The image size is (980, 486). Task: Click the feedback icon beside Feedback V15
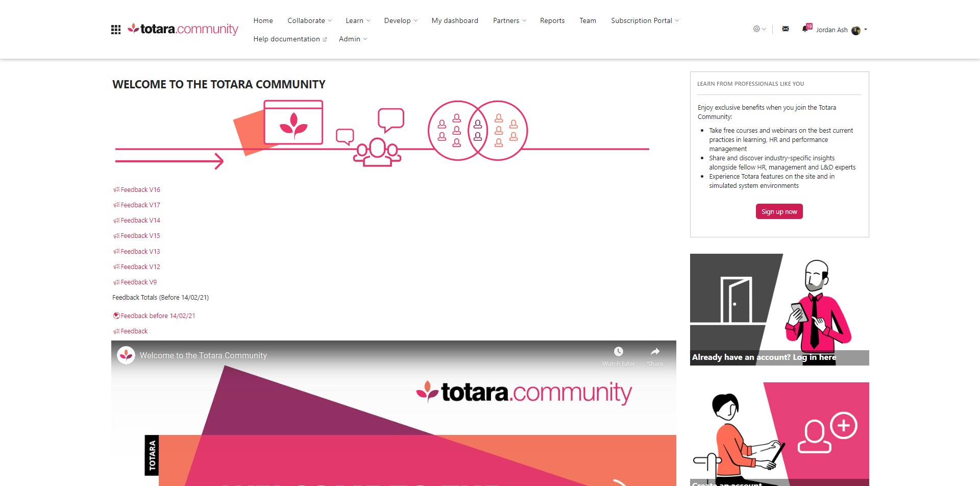point(116,235)
